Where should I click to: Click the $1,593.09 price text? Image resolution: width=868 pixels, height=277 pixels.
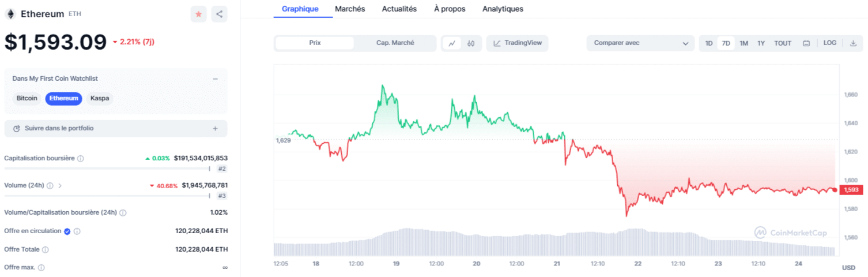(x=56, y=42)
